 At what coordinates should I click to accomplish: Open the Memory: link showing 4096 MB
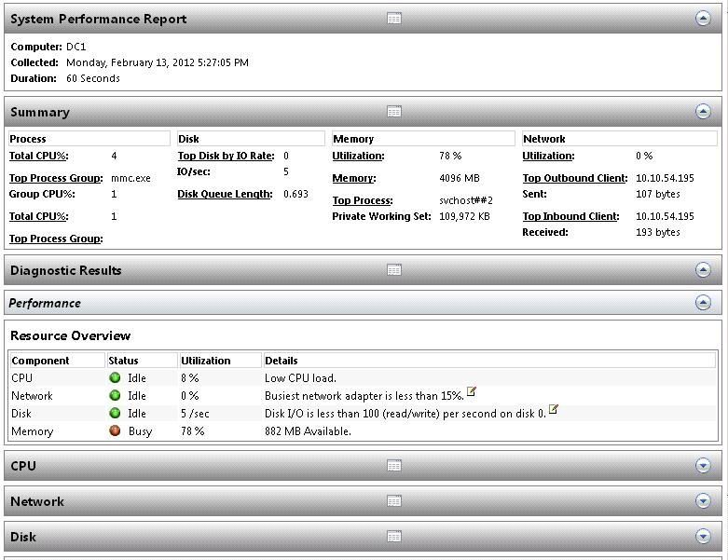(354, 178)
